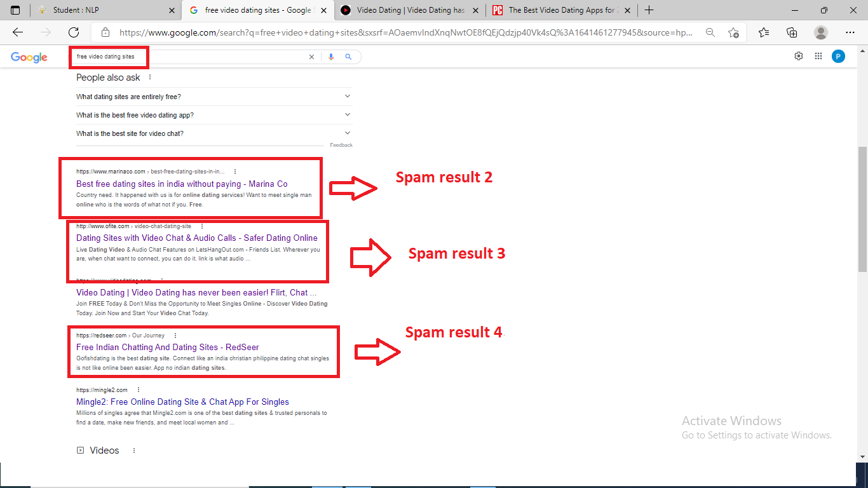Open Best free dating sites in india link
The width and height of the screenshot is (868, 488).
tap(182, 184)
